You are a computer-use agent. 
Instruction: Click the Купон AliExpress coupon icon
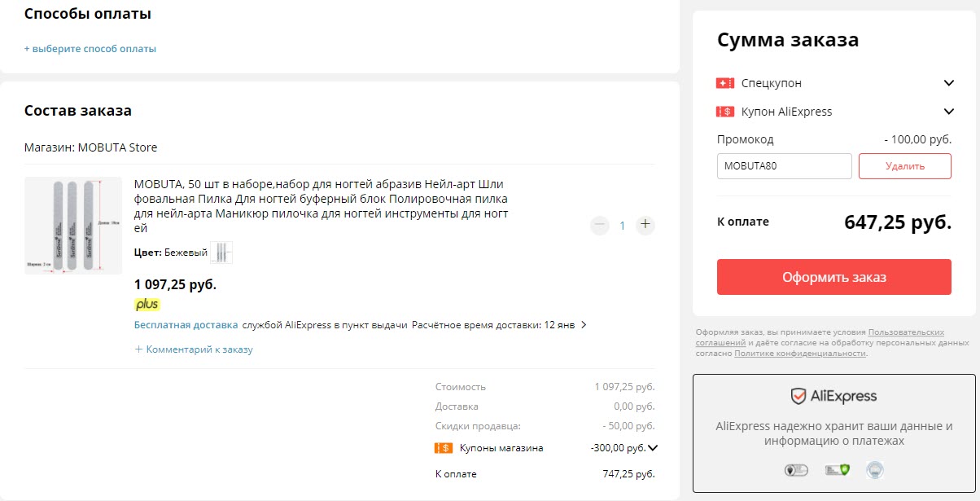725,112
